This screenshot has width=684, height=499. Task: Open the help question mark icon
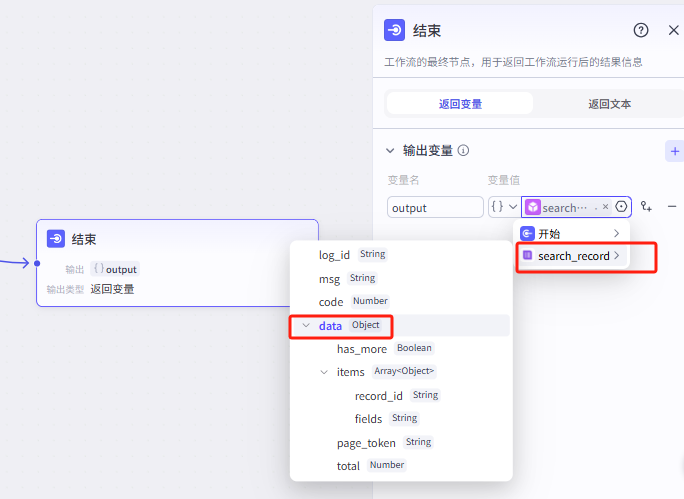(641, 30)
